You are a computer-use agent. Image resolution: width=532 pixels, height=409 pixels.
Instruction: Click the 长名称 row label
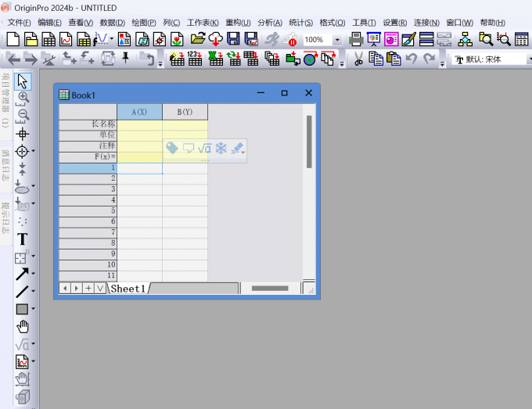[88, 124]
